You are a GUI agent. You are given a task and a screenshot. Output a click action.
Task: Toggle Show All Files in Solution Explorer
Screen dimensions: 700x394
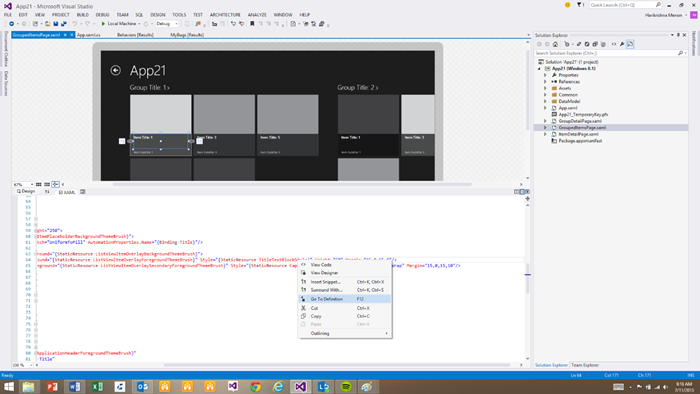[x=603, y=44]
